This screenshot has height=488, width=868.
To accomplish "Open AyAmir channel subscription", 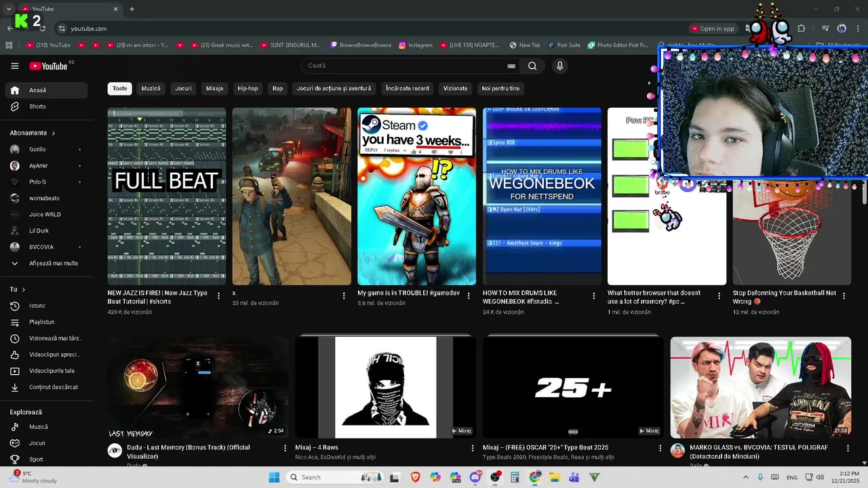I will [x=46, y=165].
